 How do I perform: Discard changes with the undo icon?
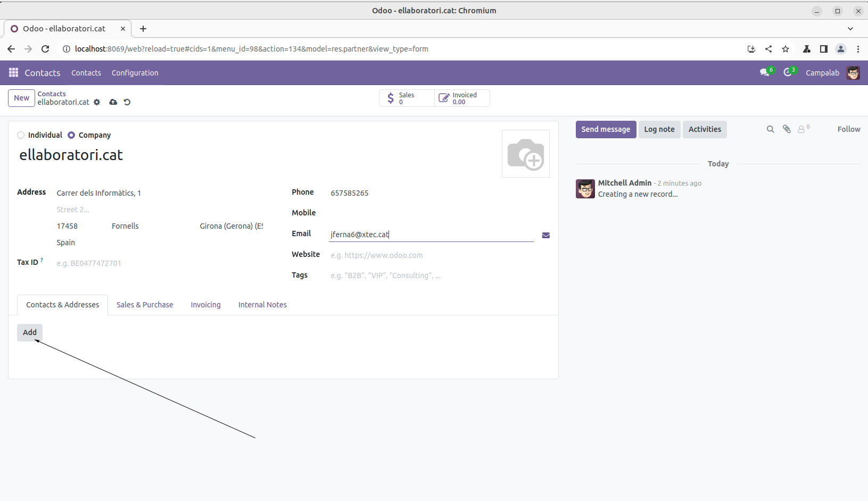tap(127, 102)
